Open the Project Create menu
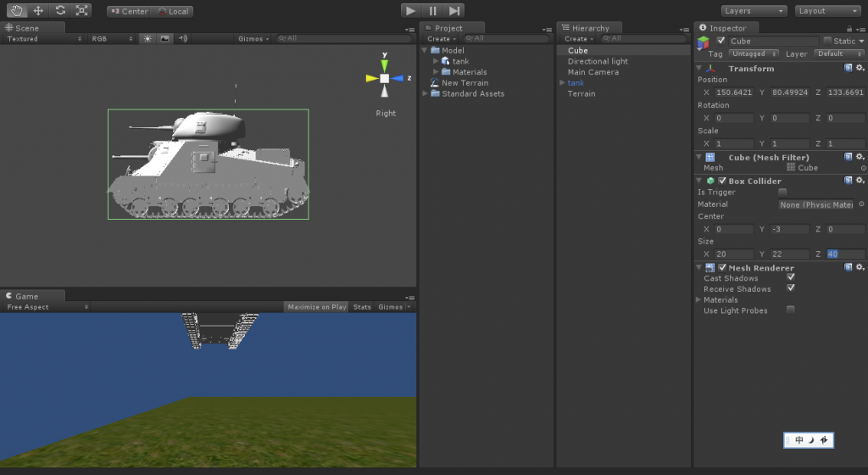 (x=441, y=39)
